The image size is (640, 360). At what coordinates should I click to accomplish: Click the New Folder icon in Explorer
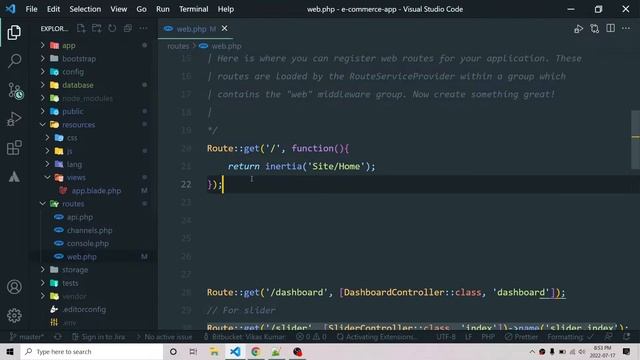pos(96,28)
